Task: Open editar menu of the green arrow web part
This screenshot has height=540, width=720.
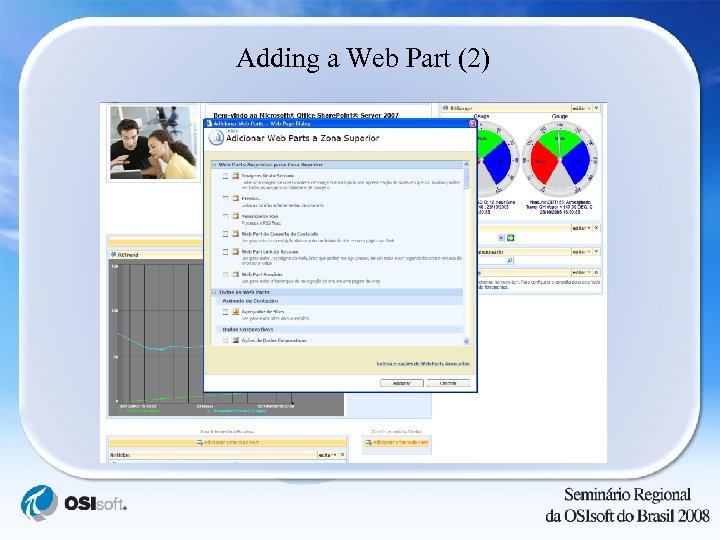Action: pos(581,228)
